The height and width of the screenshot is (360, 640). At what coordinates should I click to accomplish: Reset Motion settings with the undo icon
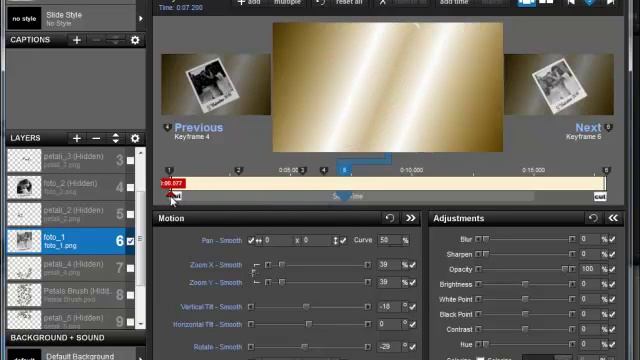point(390,218)
